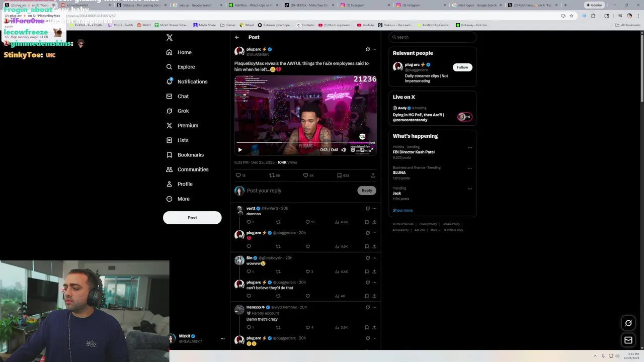
Task: Click the X search box
Action: [x=432, y=37]
